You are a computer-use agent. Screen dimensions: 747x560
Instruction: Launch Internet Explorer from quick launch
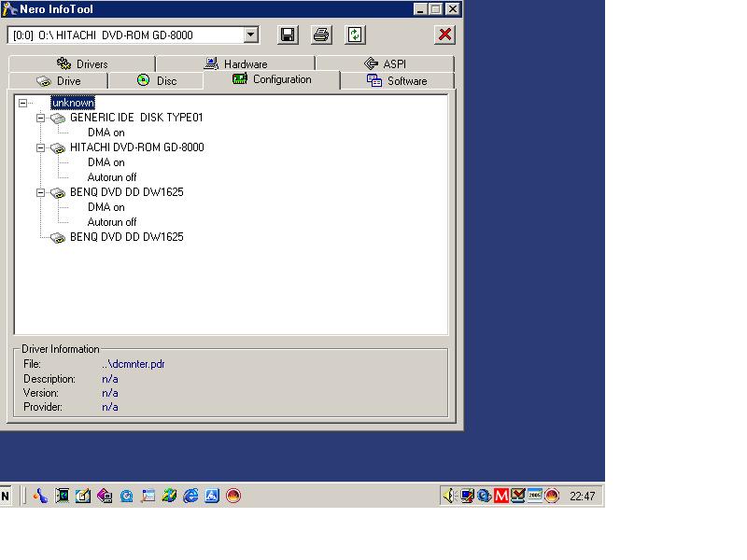click(x=190, y=496)
